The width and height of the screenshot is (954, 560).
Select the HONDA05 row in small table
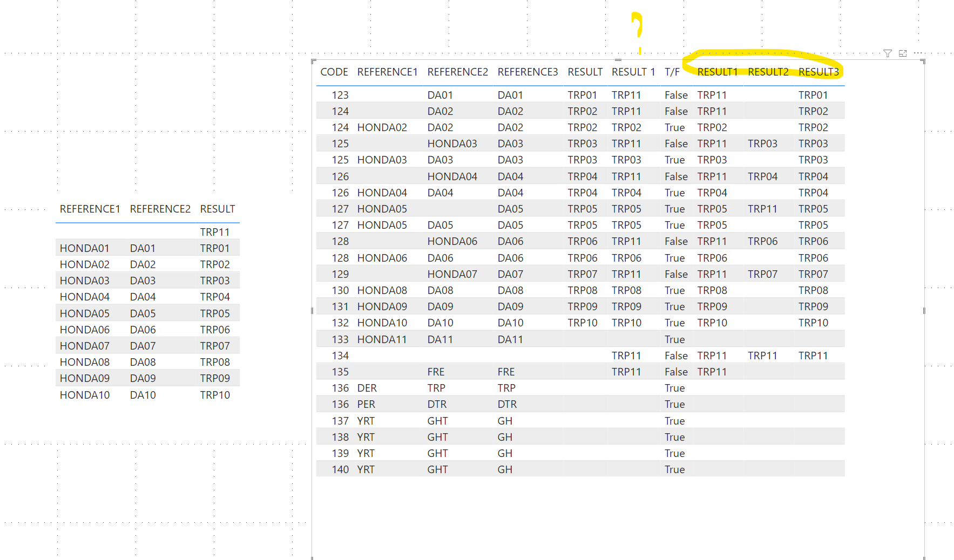(147, 313)
